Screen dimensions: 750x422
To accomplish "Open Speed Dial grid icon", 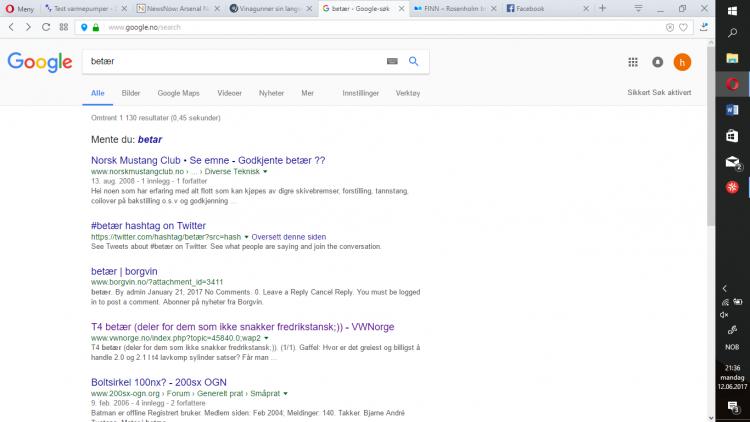I will [64, 27].
